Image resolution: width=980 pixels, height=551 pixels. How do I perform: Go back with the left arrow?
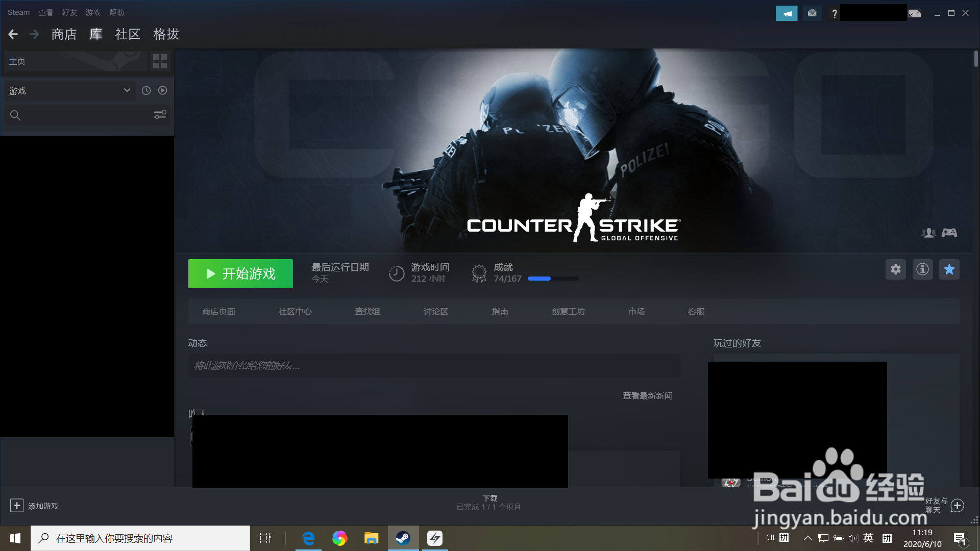pyautogui.click(x=13, y=34)
